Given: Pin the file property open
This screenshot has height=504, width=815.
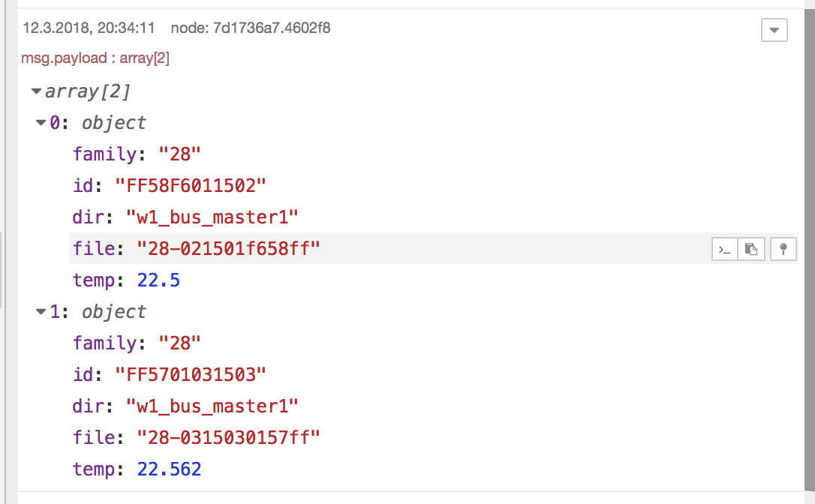Looking at the screenshot, I should [783, 250].
